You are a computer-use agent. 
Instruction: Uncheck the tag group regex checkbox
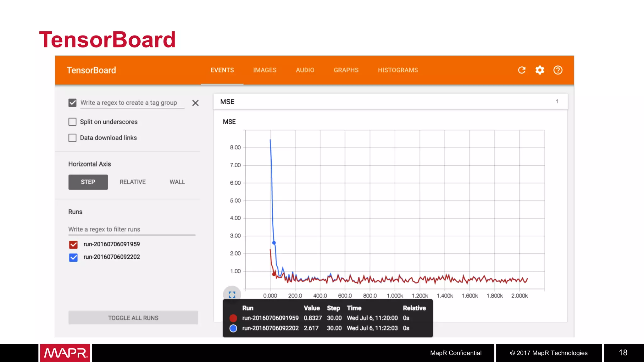coord(72,103)
